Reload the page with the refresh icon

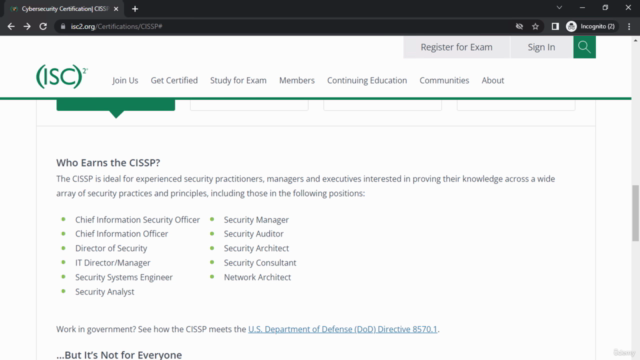(43, 27)
